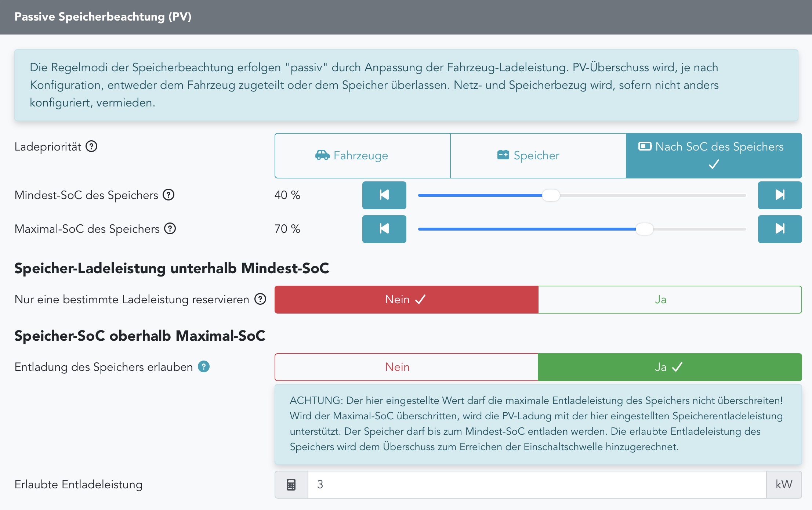Image resolution: width=812 pixels, height=510 pixels.
Task: Allow Speicher discharge with Ja
Action: point(670,367)
